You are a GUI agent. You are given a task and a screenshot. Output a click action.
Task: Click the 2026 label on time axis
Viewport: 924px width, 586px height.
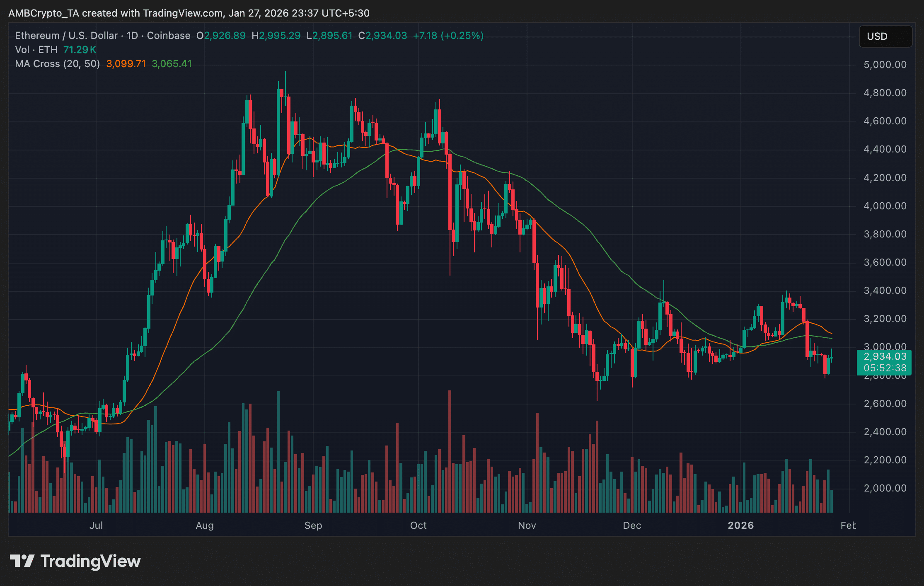(x=740, y=525)
